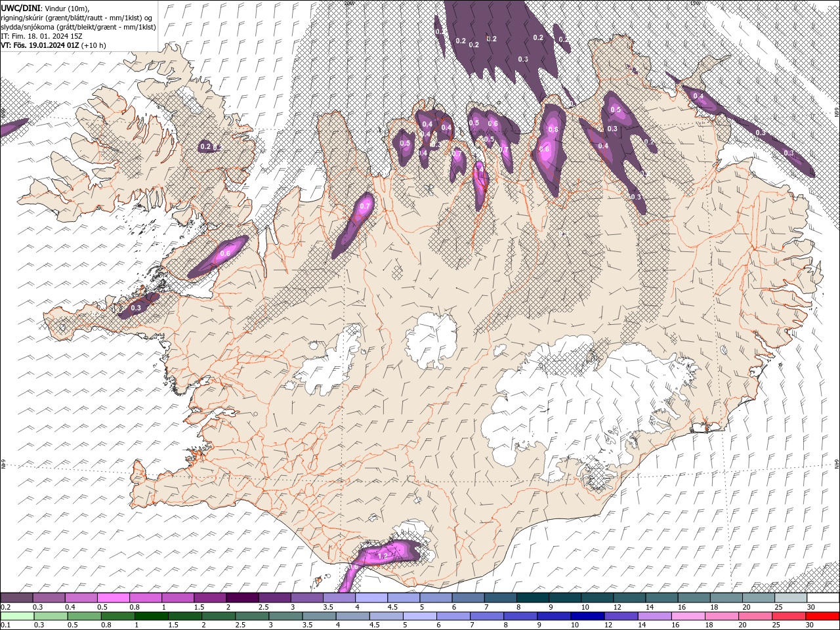Click the bright red swatch above '30' in lower legend row
840x630 pixels.
point(822,616)
